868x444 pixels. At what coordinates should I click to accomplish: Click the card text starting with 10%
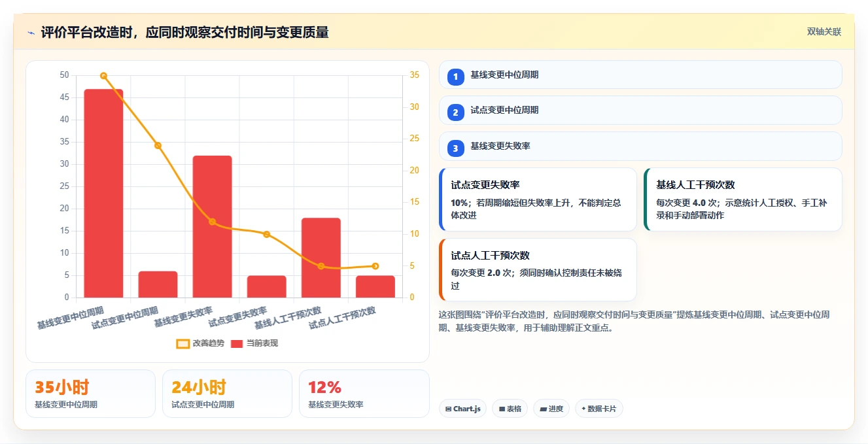click(536, 209)
